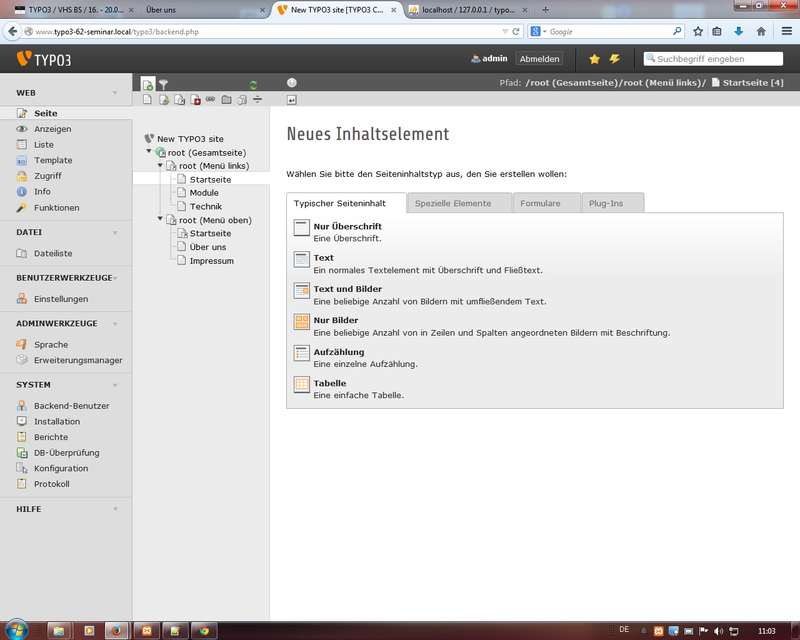Screen dimensions: 800x640
Task: Select the Nur Überschrift content type link
Action: [x=347, y=227]
